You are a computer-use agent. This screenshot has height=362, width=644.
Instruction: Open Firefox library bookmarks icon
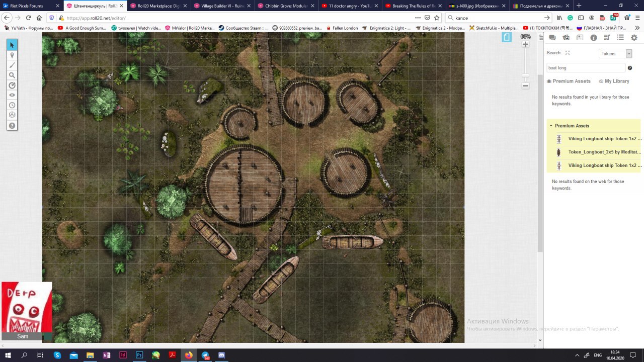(559, 18)
